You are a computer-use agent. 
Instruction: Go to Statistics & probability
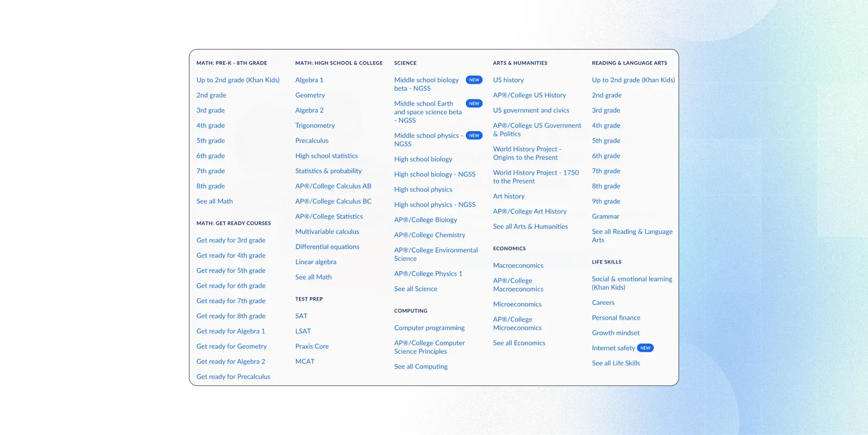[x=328, y=171]
